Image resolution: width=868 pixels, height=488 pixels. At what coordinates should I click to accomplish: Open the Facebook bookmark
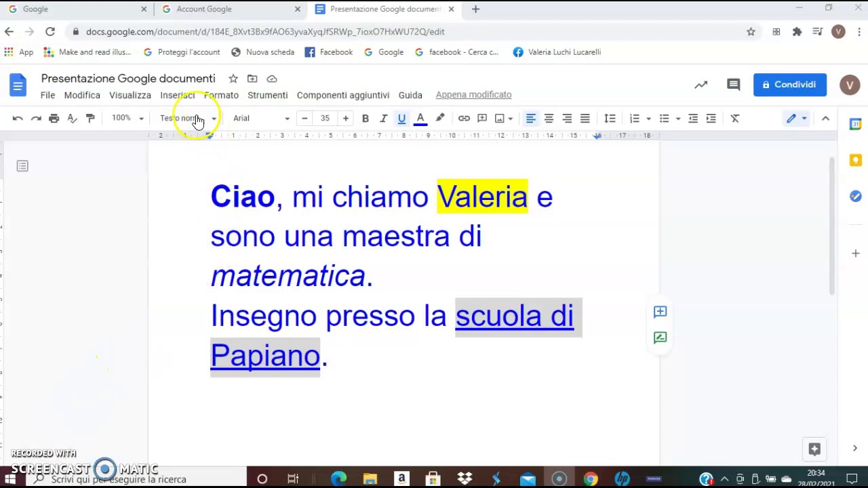(x=329, y=52)
